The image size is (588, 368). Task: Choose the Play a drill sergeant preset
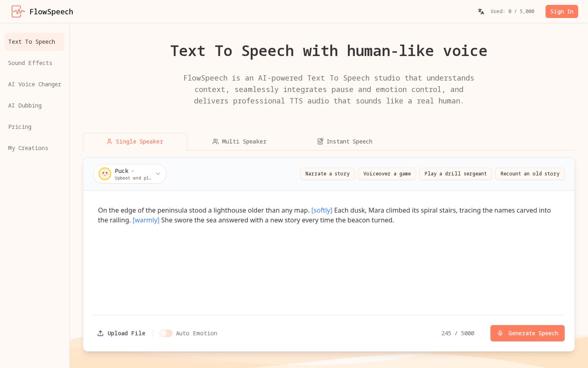456,174
